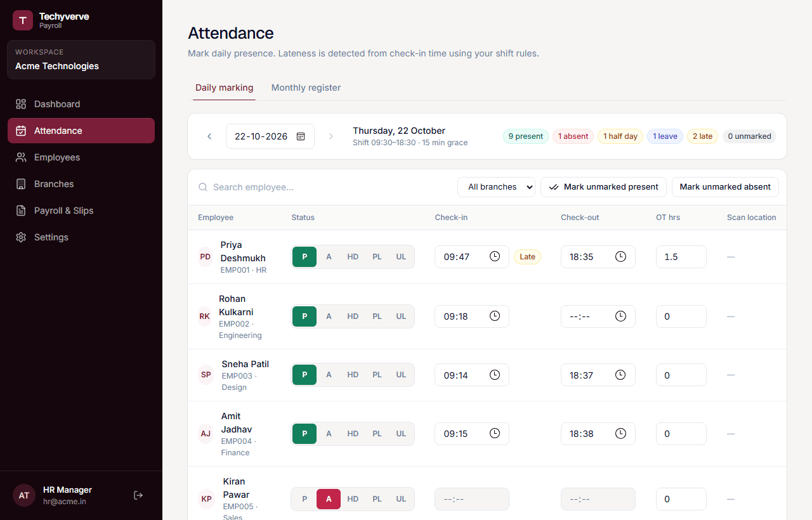Set Amit Jadhav status to UL
The width and height of the screenshot is (812, 520).
401,434
